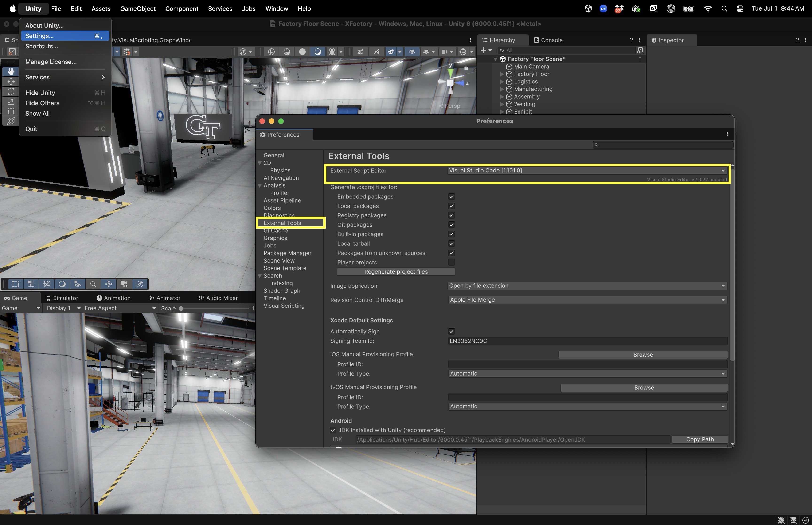
Task: Click Regenerate project files button
Action: tap(396, 272)
